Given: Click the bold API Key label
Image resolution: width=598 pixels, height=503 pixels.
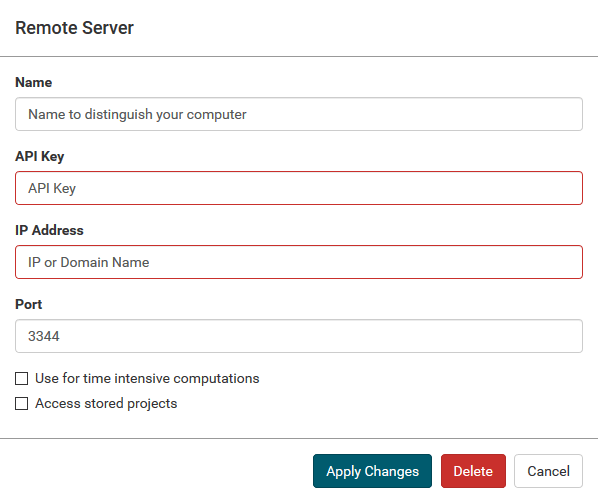Looking at the screenshot, I should pyautogui.click(x=40, y=156).
